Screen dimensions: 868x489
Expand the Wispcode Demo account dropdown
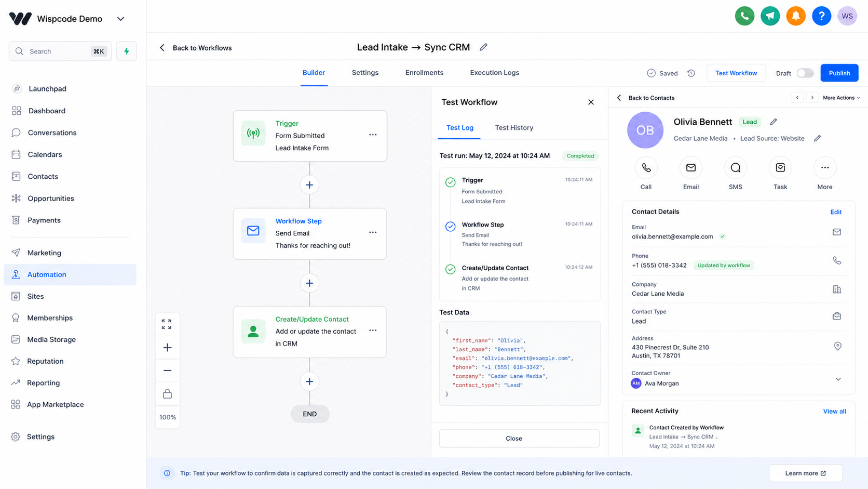click(x=120, y=19)
